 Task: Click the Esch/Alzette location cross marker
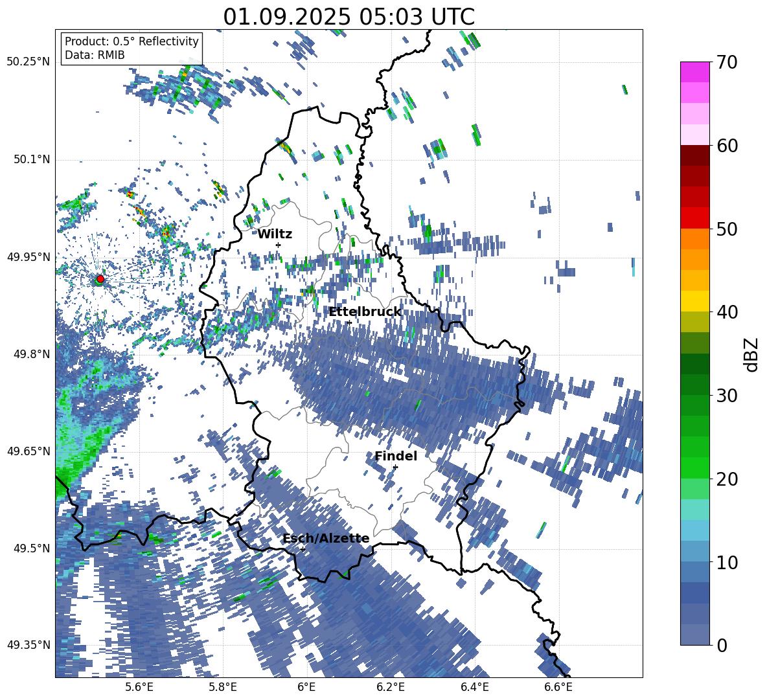pyautogui.click(x=303, y=549)
